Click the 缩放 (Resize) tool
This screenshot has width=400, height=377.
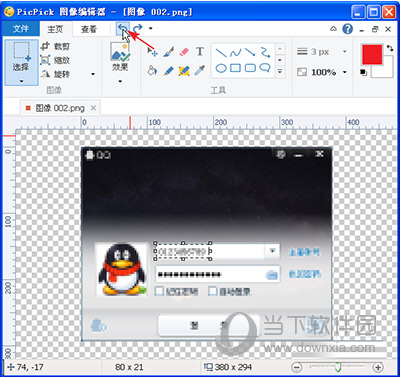point(55,60)
